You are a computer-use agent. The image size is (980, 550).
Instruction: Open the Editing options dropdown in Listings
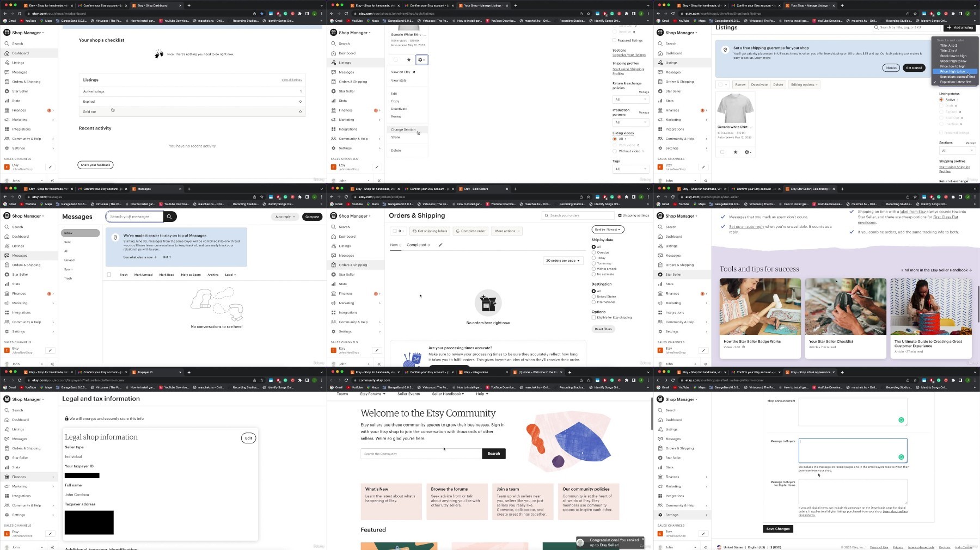tap(804, 85)
